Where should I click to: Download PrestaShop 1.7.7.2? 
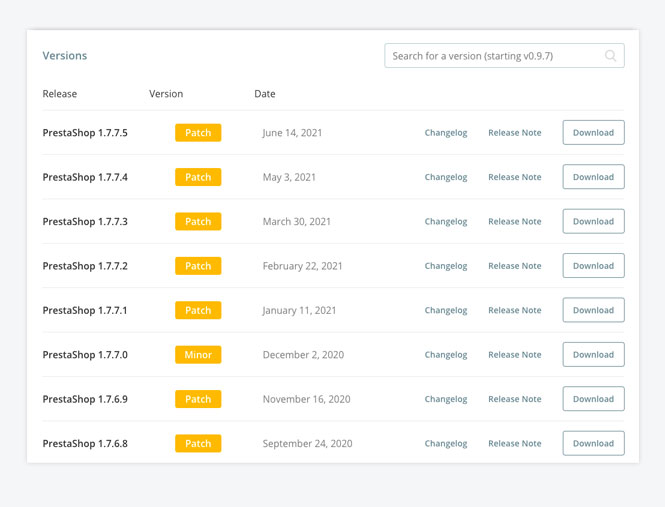[x=593, y=266]
